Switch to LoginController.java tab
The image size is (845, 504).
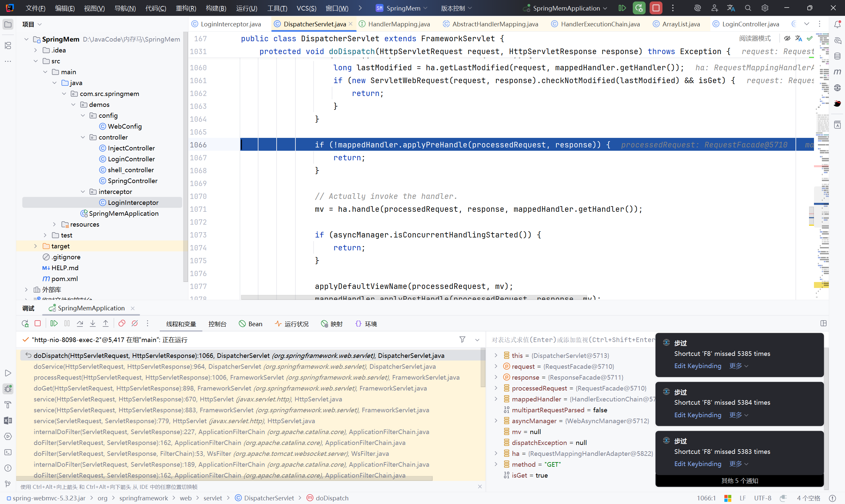pos(750,24)
